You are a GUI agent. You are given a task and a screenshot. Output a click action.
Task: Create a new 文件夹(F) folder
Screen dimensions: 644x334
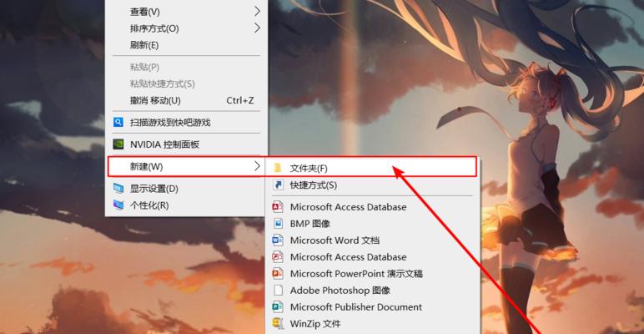373,168
